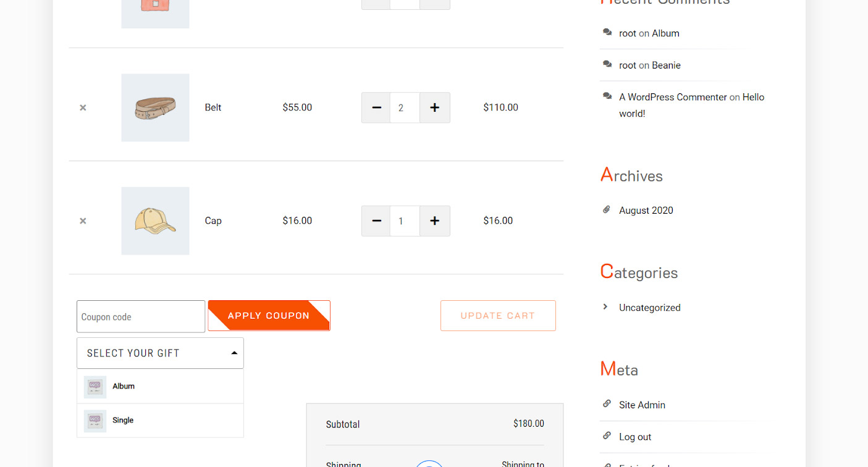Image resolution: width=868 pixels, height=467 pixels.
Task: Click the Belt product thumbnail
Action: click(x=155, y=107)
